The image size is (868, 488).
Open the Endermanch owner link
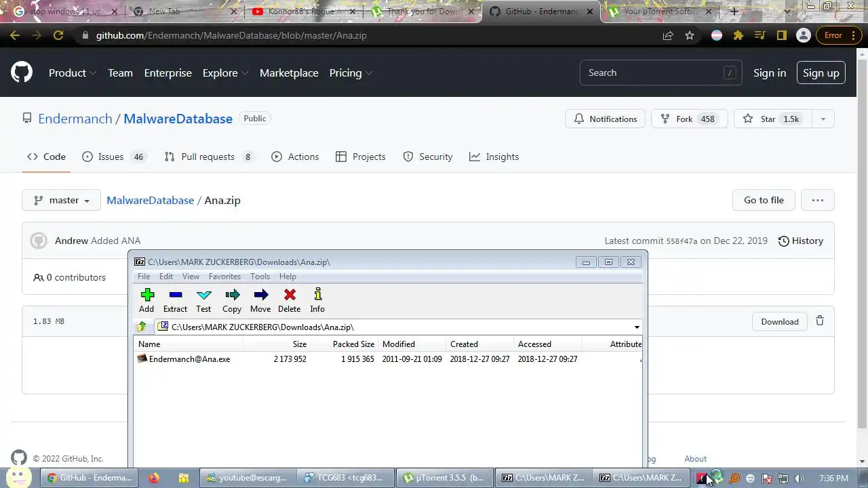click(75, 119)
